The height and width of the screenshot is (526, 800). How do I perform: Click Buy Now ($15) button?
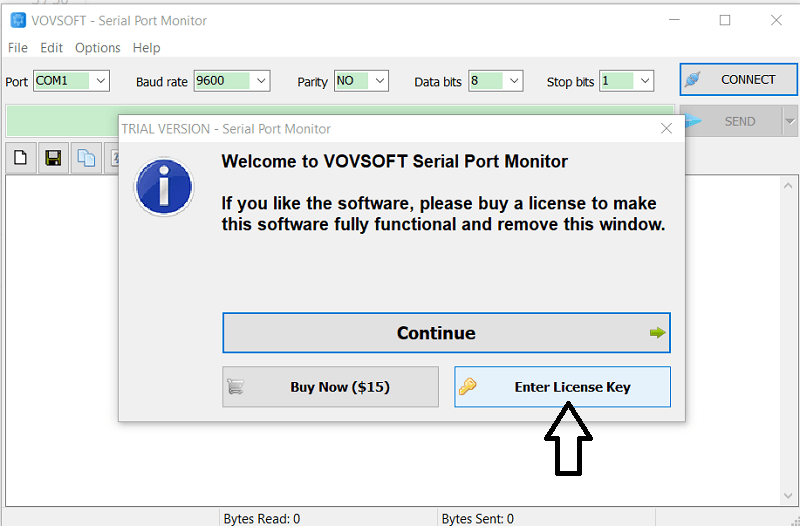(x=330, y=387)
